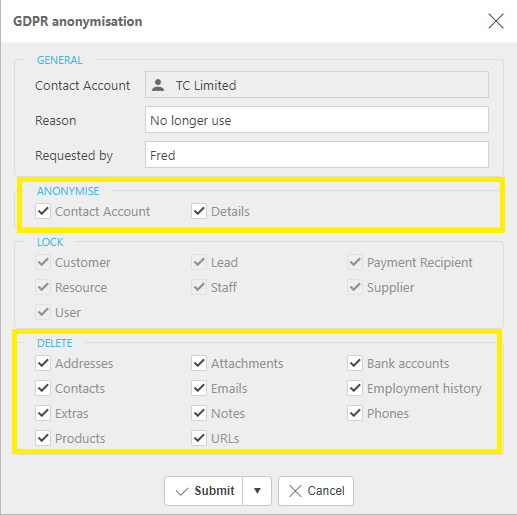
Task: Toggle the URLs checkbox
Action: pyautogui.click(x=199, y=438)
